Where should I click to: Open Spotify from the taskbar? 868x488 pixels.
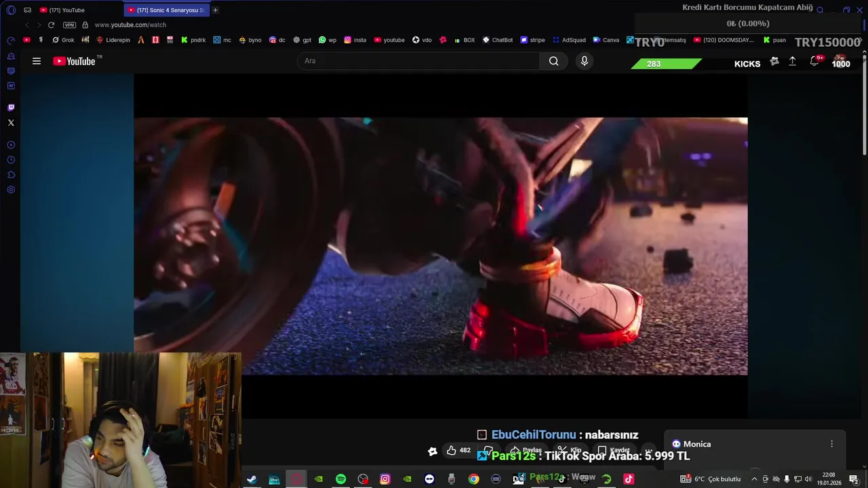(341, 479)
